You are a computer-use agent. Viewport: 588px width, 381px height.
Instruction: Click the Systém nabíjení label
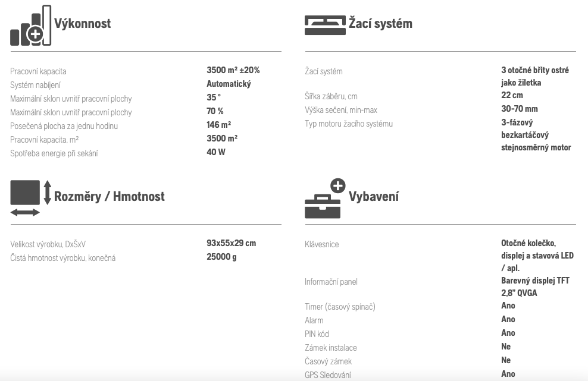point(35,85)
